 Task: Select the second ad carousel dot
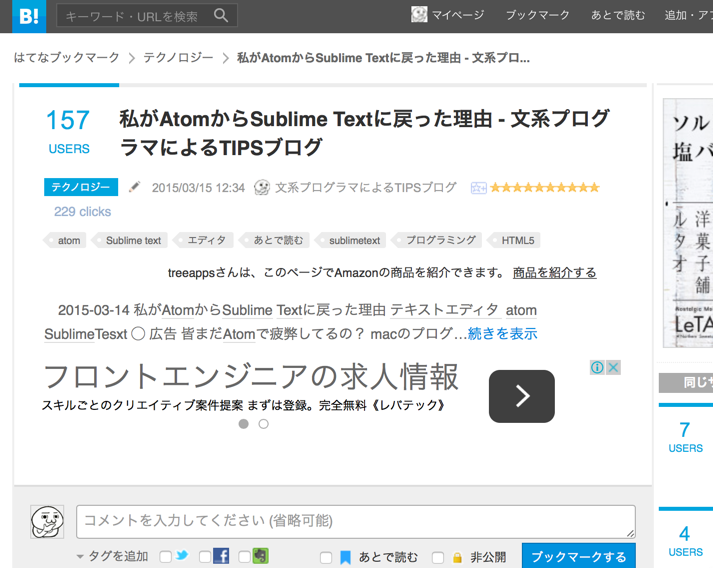tap(263, 424)
